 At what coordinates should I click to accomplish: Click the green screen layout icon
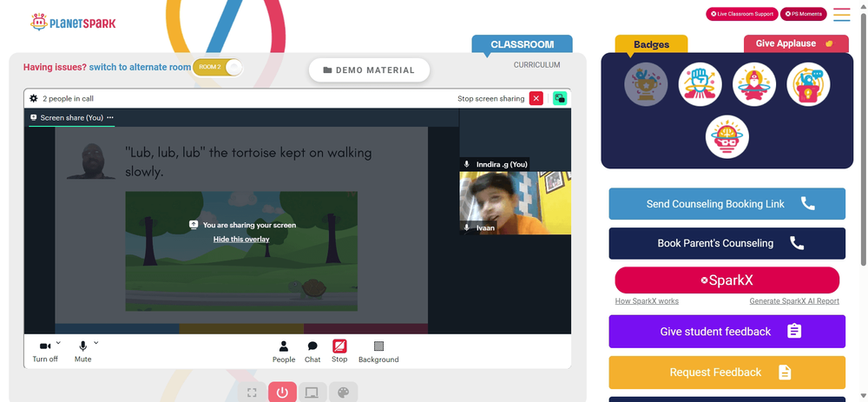point(560,99)
